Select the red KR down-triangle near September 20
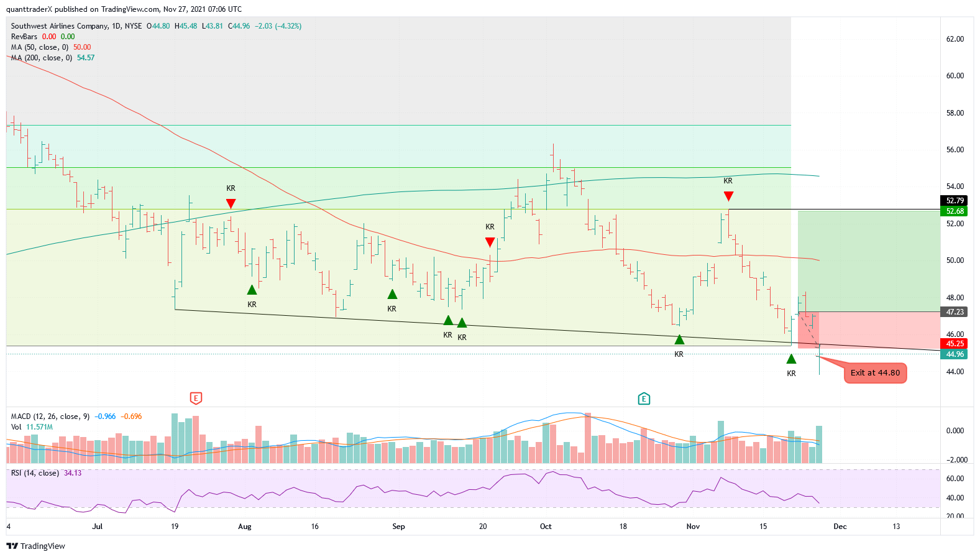980x557 pixels. coord(490,242)
